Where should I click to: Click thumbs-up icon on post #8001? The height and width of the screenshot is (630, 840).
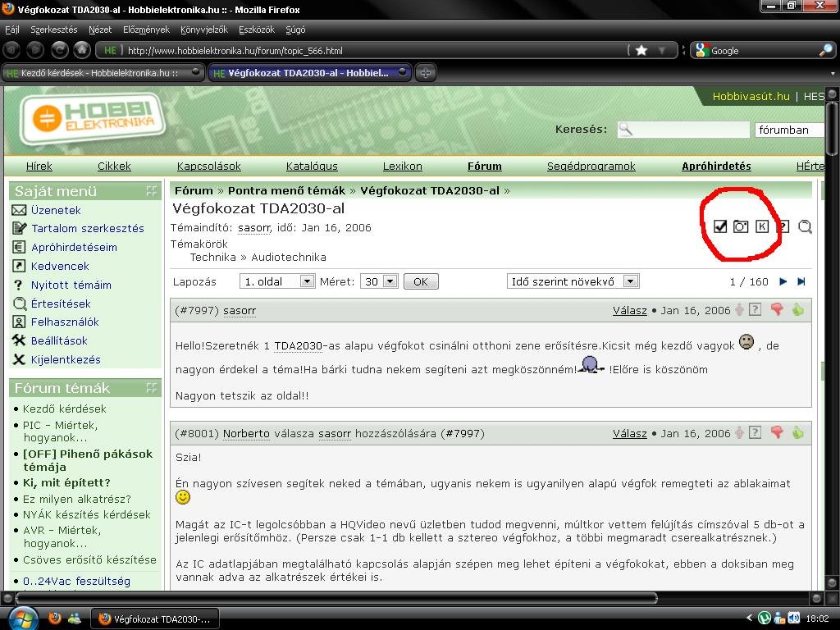click(798, 433)
